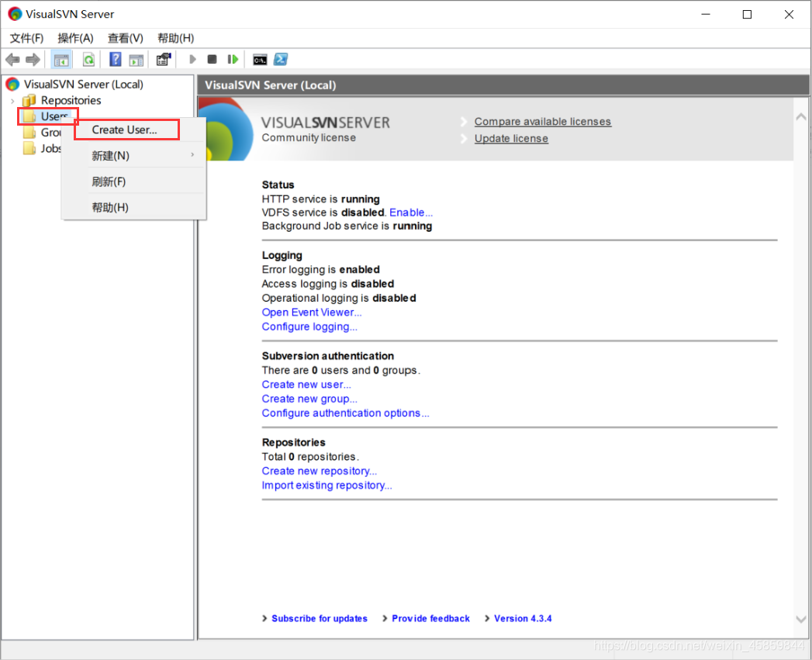Screen dimensions: 812x660
Task: Click Import existing repository... link
Action: pos(327,485)
